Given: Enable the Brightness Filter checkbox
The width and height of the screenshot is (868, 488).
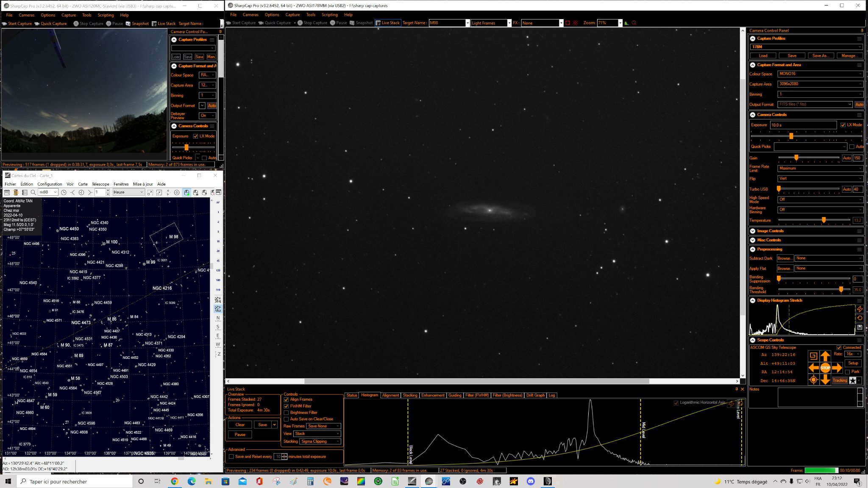Looking at the screenshot, I should pos(286,413).
